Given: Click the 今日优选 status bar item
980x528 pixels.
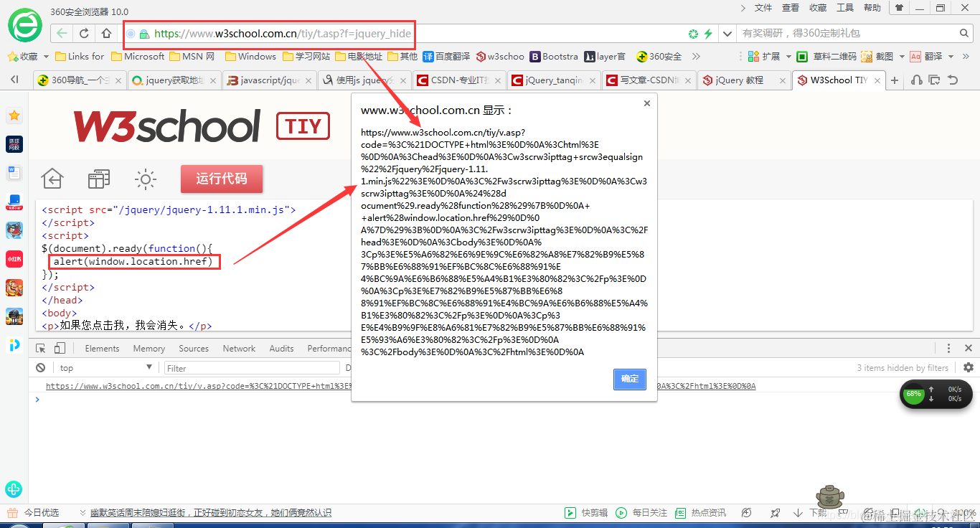Looking at the screenshot, I should 34,513.
